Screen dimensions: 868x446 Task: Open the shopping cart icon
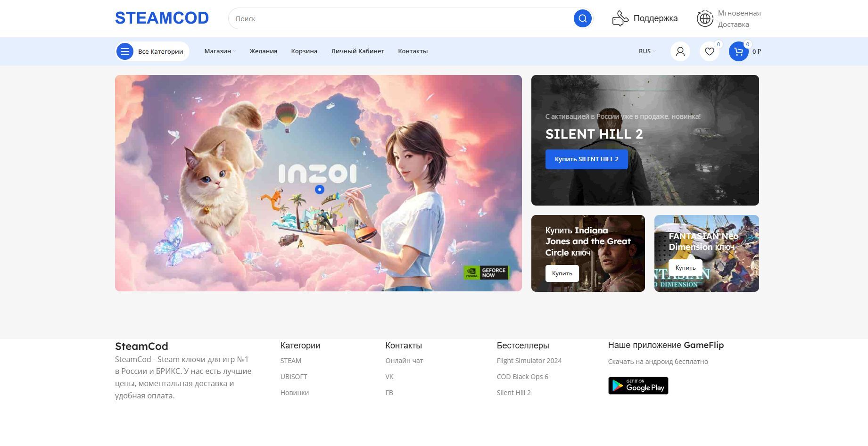pos(738,51)
